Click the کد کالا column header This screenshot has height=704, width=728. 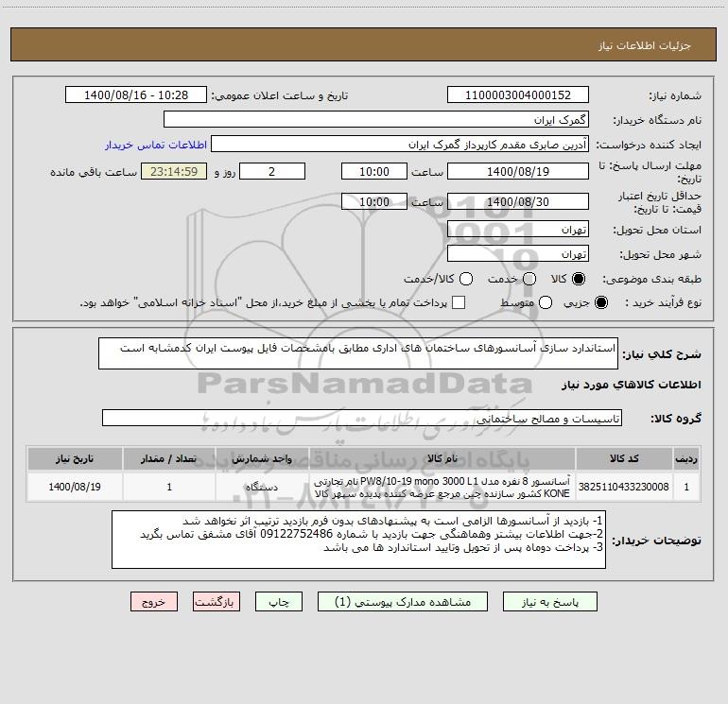click(624, 458)
